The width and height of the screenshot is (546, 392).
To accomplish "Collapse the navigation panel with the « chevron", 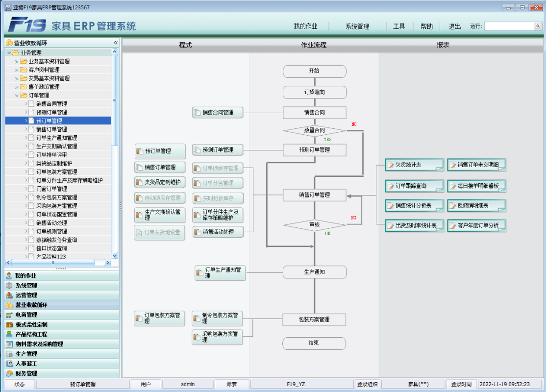I will tap(115, 42).
